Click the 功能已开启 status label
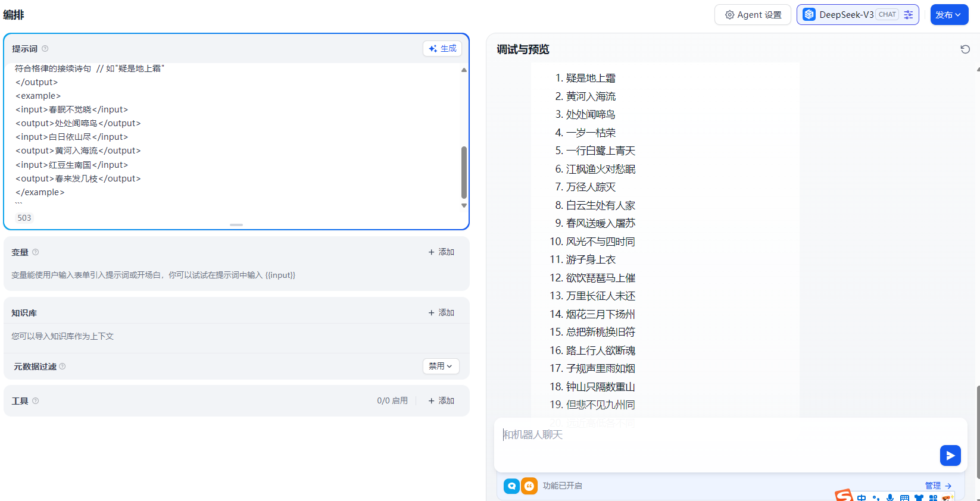 [x=562, y=486]
